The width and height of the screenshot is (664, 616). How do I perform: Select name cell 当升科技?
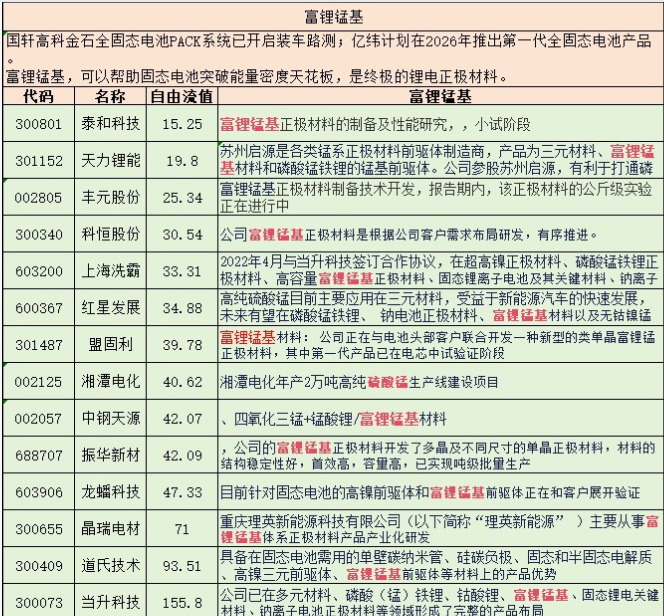[110, 600]
